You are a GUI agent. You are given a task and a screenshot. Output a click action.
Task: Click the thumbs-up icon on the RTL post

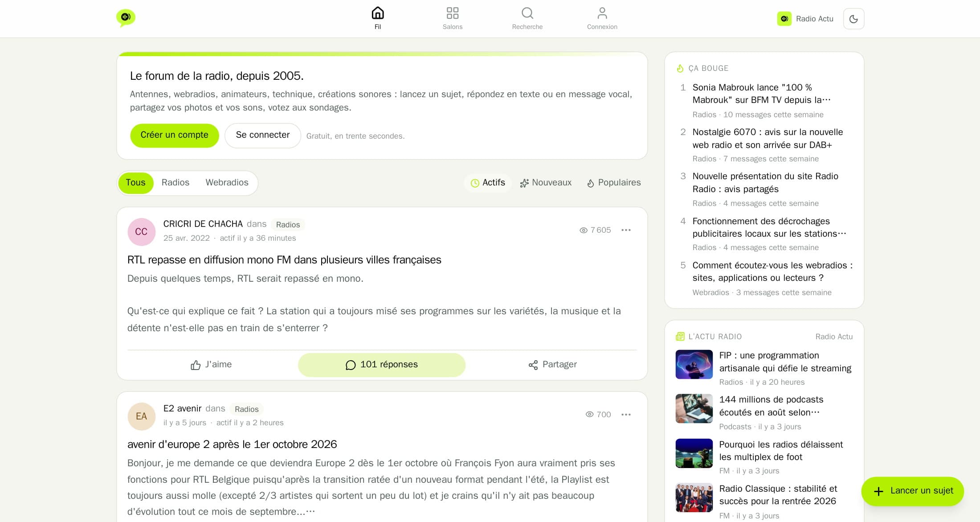click(x=196, y=365)
